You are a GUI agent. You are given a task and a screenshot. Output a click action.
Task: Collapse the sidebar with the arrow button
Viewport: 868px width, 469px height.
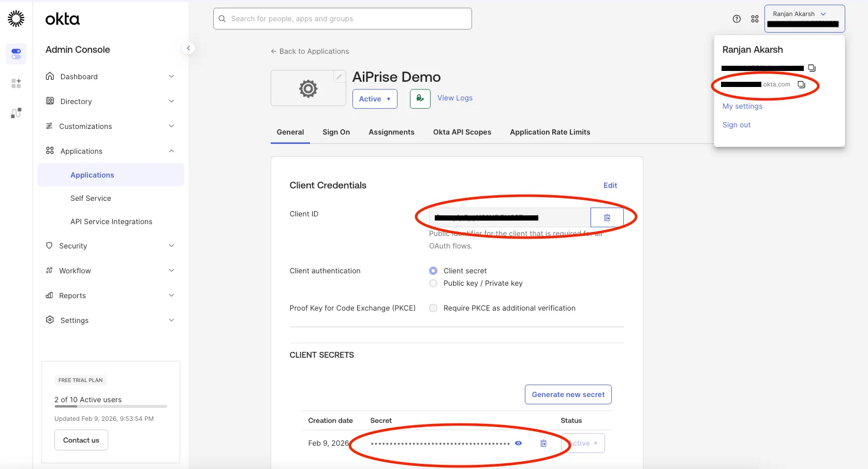[188, 48]
